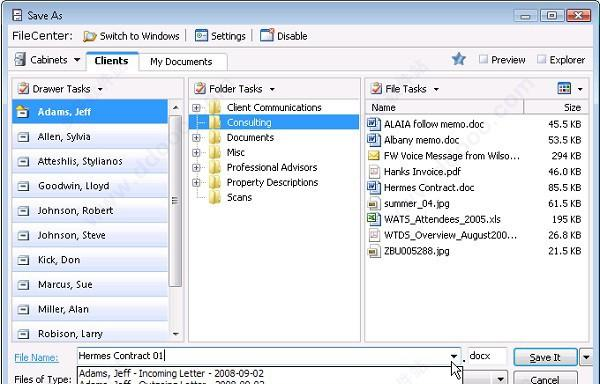Enable the Preview checkbox
The image size is (600, 384).
point(483,59)
